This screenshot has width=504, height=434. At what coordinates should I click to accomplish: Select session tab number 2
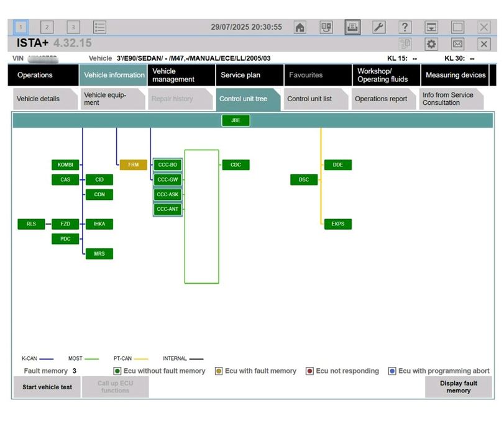[x=47, y=27]
